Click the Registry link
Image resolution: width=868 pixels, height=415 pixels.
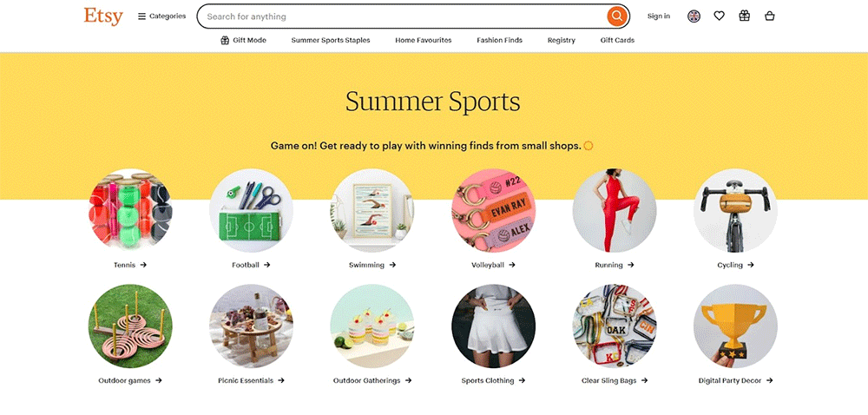point(562,40)
